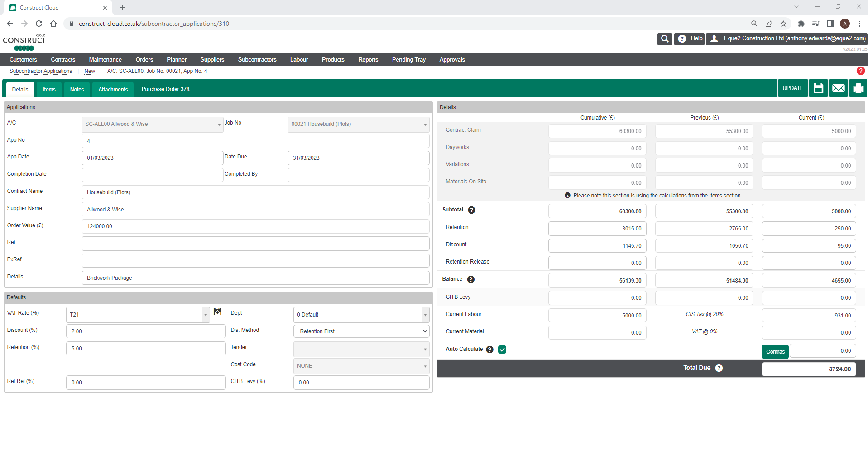The image size is (868, 470).
Task: Switch to the Attachments tab
Action: coord(113,90)
